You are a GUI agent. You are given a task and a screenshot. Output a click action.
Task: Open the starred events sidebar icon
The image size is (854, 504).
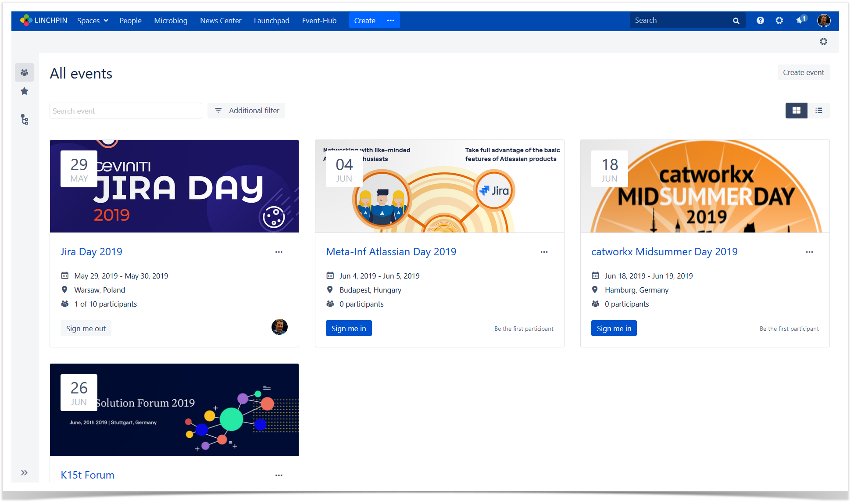[25, 91]
